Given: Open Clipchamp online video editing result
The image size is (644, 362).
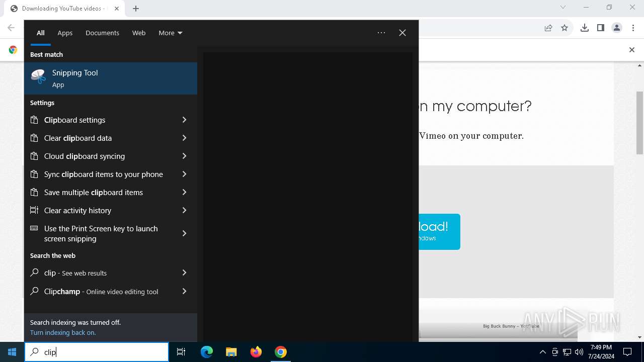Looking at the screenshot, I should pos(111,291).
